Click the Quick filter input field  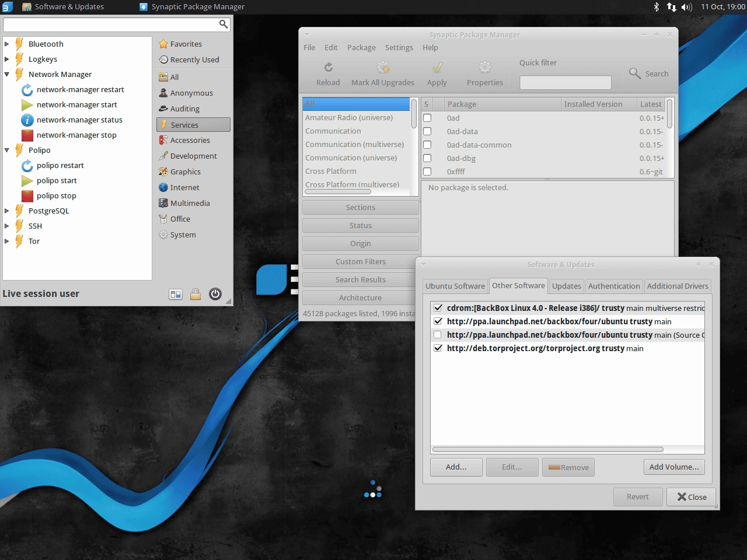click(566, 83)
